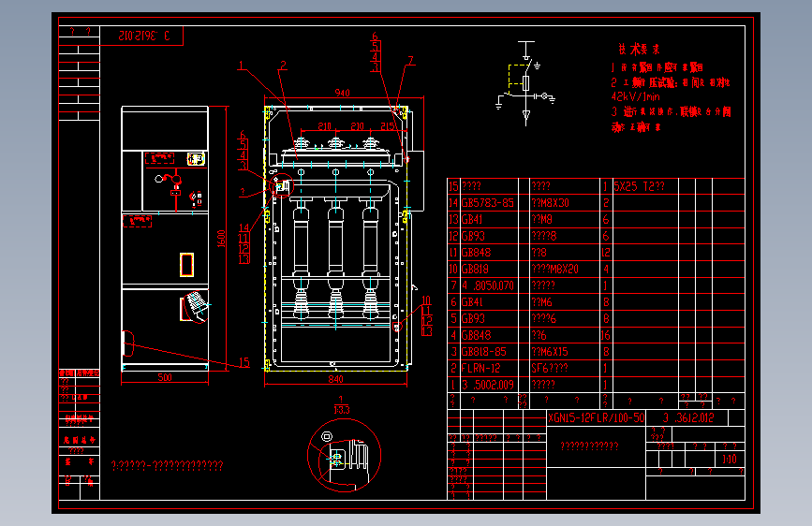The image size is (812, 526).
Task: Click the FLRN-12 part code
Action: point(480,369)
